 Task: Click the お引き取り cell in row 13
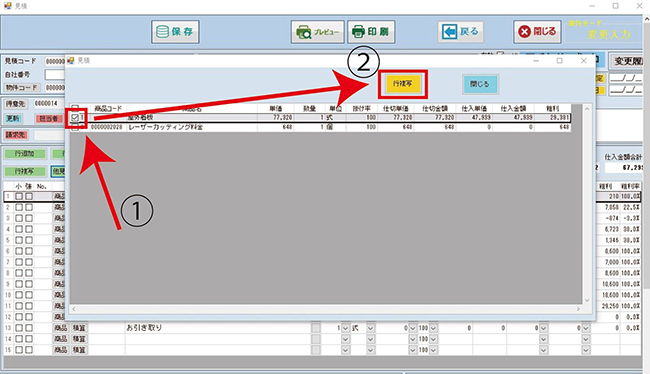tap(218, 328)
